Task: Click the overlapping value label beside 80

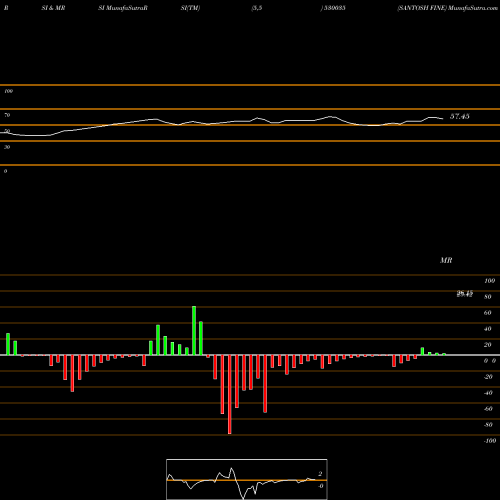Action: tap(465, 294)
